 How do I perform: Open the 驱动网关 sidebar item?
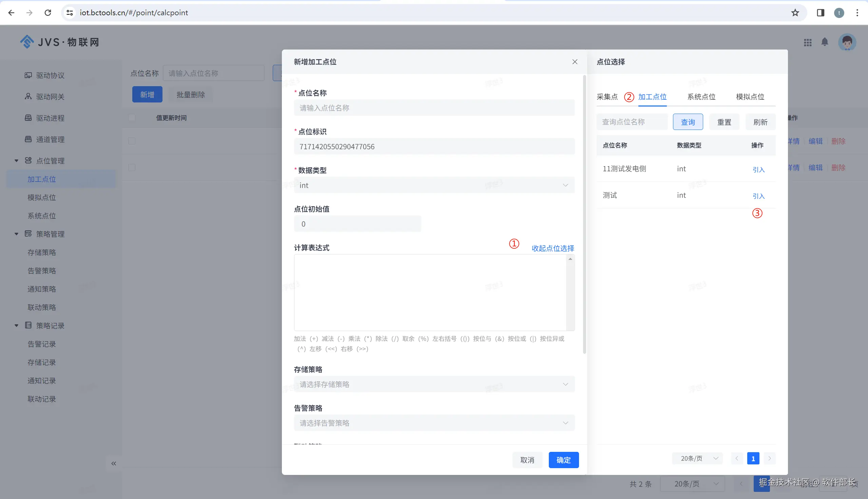(x=50, y=97)
